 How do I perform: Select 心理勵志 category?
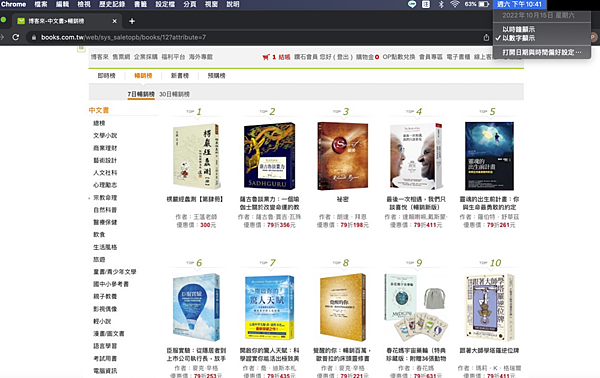(105, 185)
